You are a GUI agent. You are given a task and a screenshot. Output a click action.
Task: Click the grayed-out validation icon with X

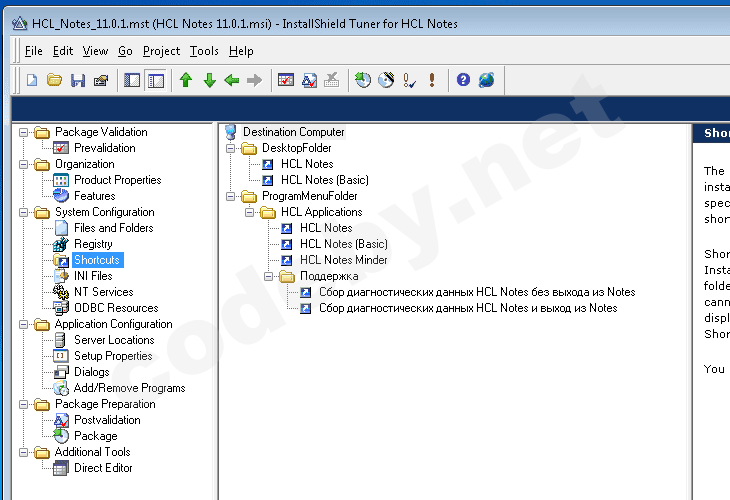(331, 80)
